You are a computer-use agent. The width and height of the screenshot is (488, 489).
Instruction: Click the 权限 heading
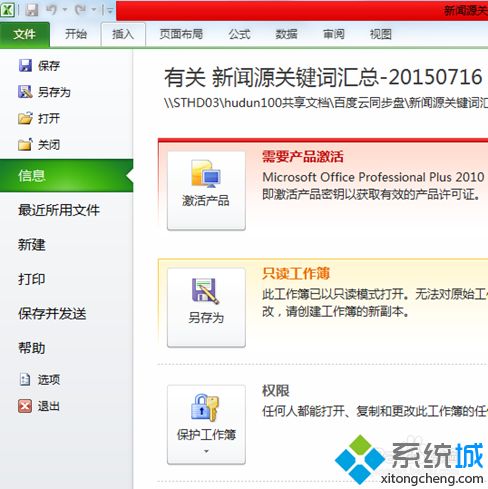(276, 391)
